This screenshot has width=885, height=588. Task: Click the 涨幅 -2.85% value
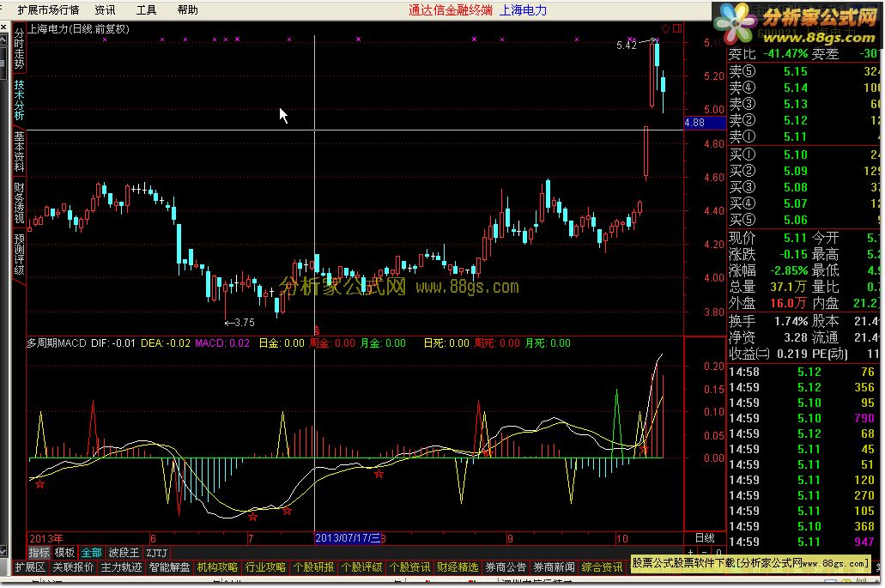(789, 270)
